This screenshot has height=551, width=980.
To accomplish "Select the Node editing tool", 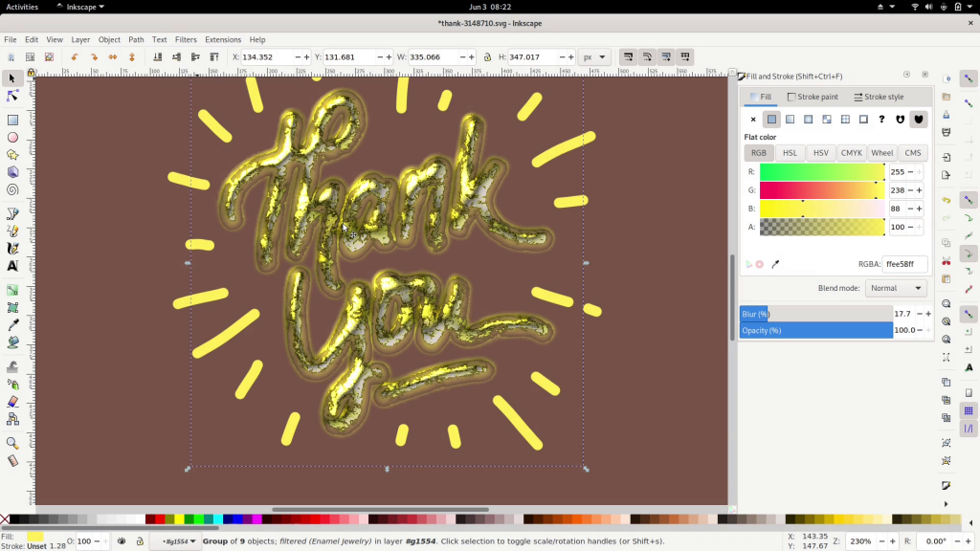I will [x=12, y=96].
